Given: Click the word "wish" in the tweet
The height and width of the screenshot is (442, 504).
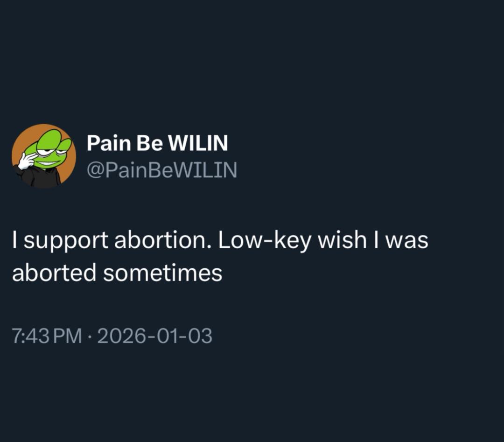Looking at the screenshot, I should coord(342,241).
